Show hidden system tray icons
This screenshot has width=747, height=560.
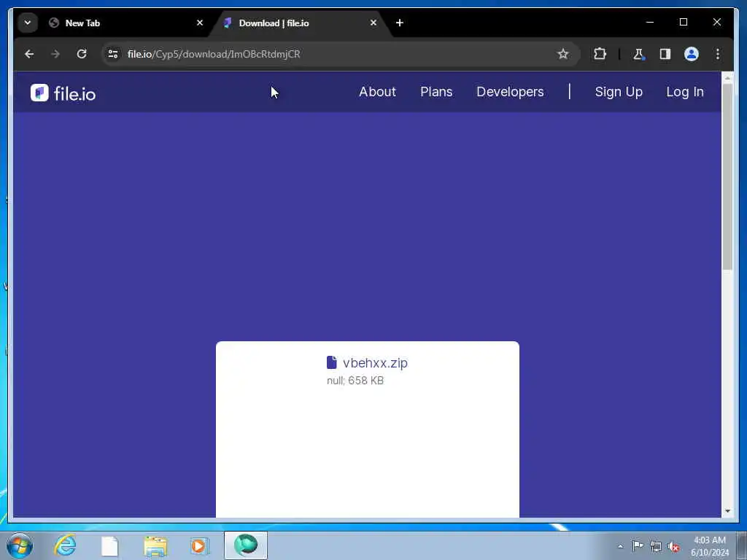coord(620,547)
